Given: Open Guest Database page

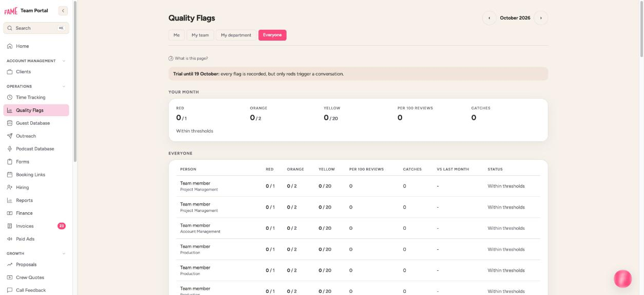Looking at the screenshot, I should (36, 123).
